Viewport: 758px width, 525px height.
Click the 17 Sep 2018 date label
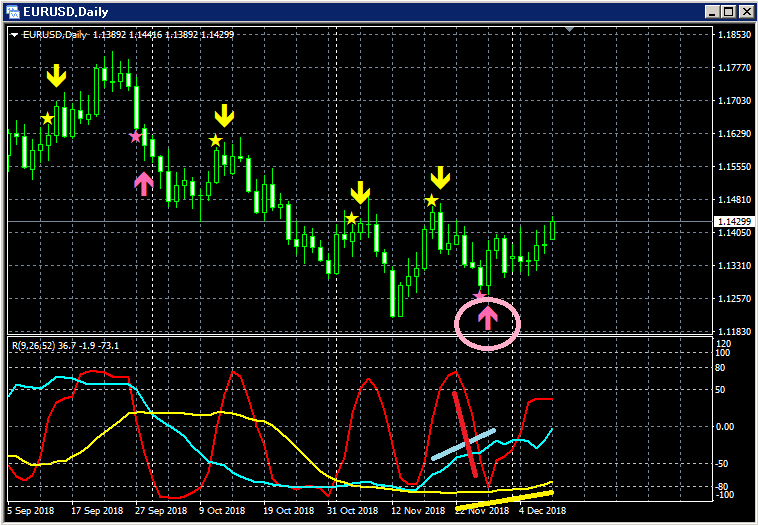[x=97, y=510]
